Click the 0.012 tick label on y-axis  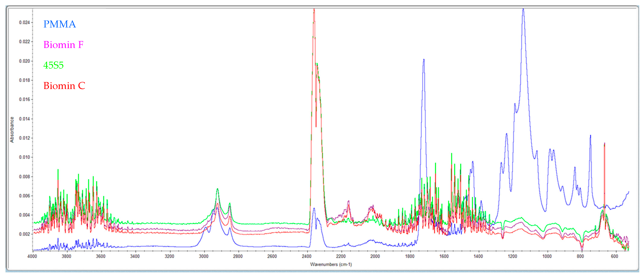pyautogui.click(x=24, y=138)
